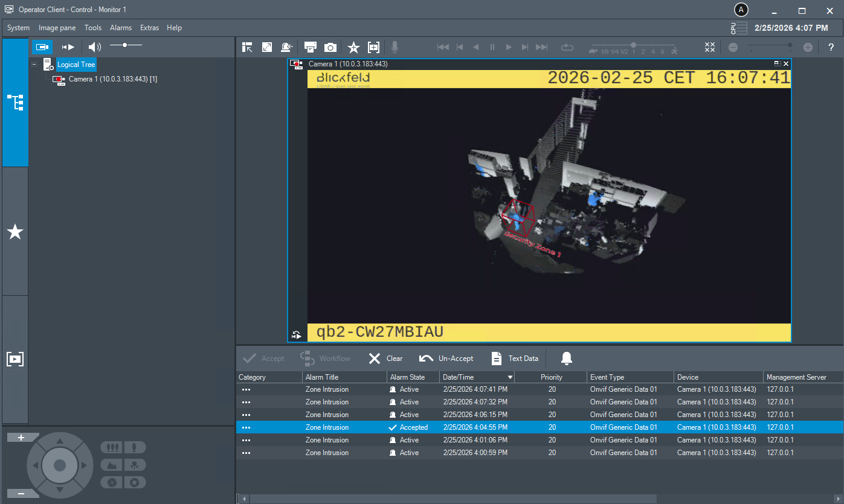
Task: Collapse the Logical Tree node
Action: pos(34,65)
